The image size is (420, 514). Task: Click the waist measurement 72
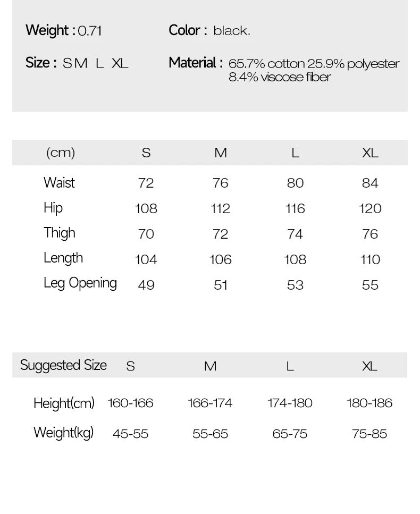tap(146, 183)
